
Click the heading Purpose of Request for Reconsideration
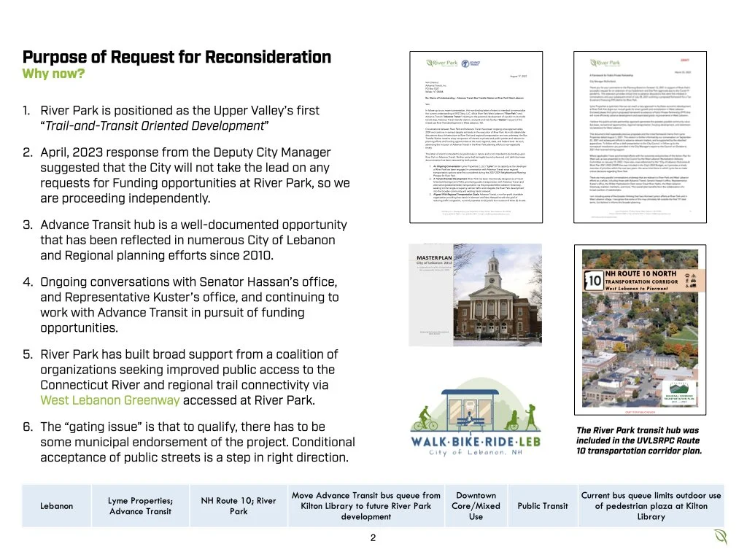click(177, 57)
